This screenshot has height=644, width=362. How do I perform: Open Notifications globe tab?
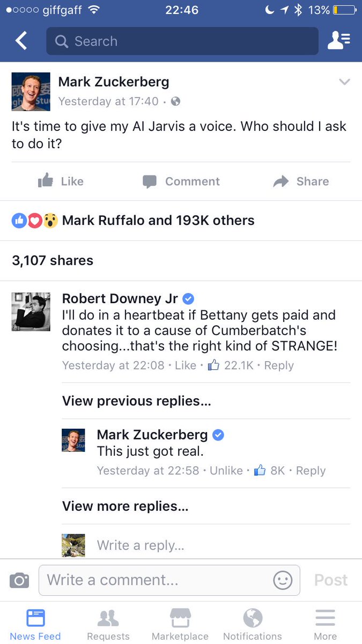click(253, 625)
